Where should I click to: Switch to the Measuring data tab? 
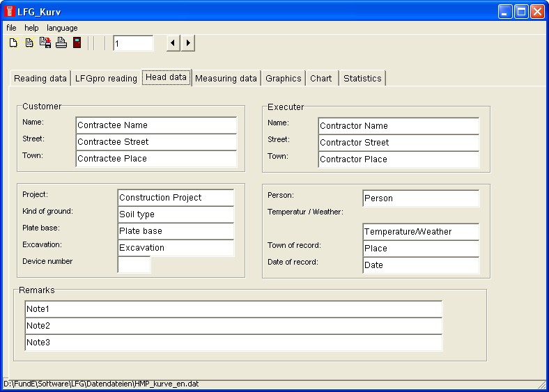coord(226,79)
